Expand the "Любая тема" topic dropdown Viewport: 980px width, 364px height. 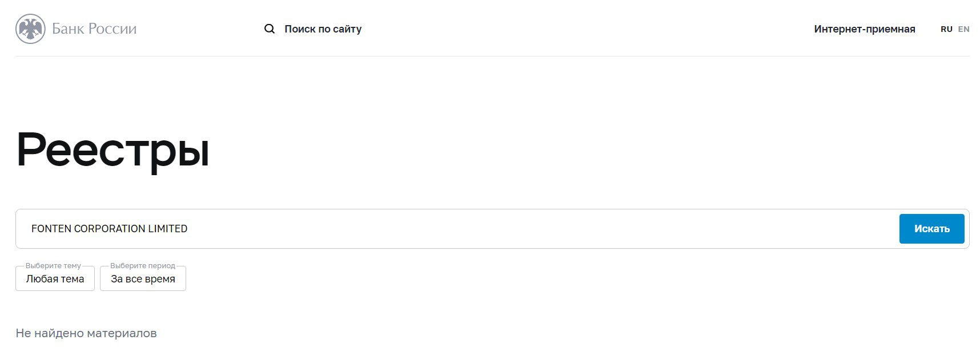tap(55, 279)
